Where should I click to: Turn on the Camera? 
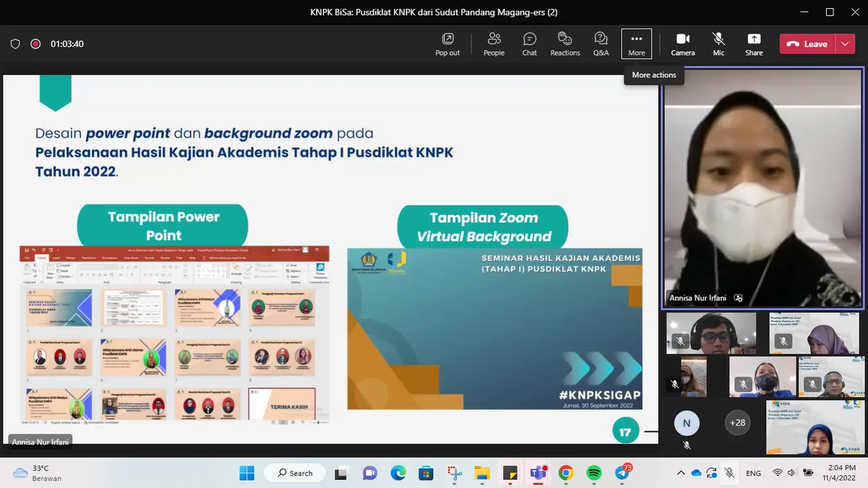tap(683, 44)
